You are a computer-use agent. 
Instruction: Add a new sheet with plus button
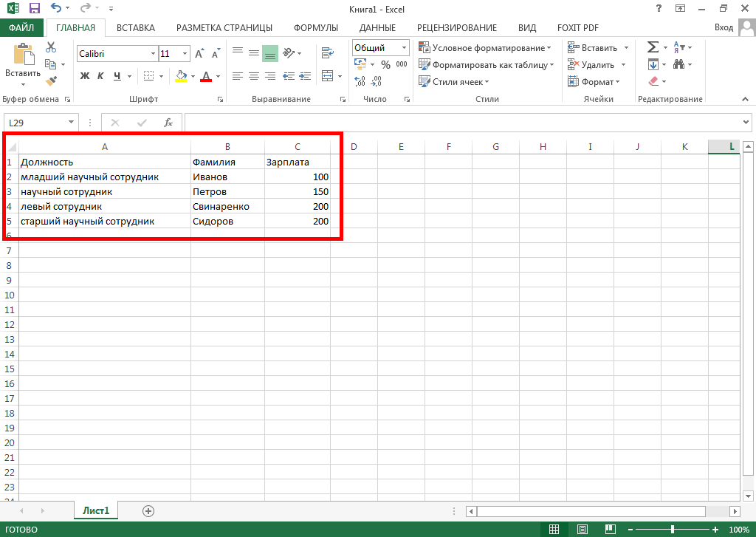(x=148, y=511)
